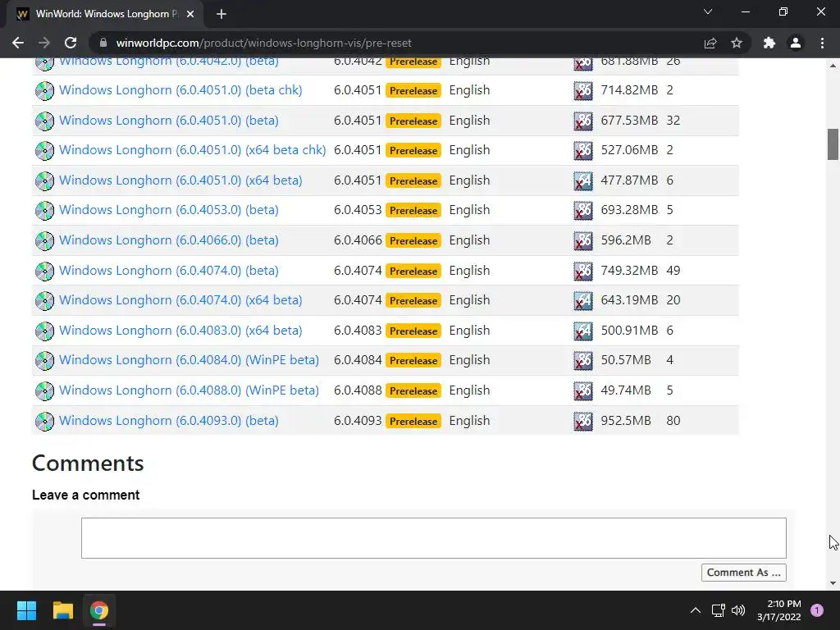Image resolution: width=840 pixels, height=630 pixels.
Task: Click the Chrome taskbar icon
Action: 98,610
